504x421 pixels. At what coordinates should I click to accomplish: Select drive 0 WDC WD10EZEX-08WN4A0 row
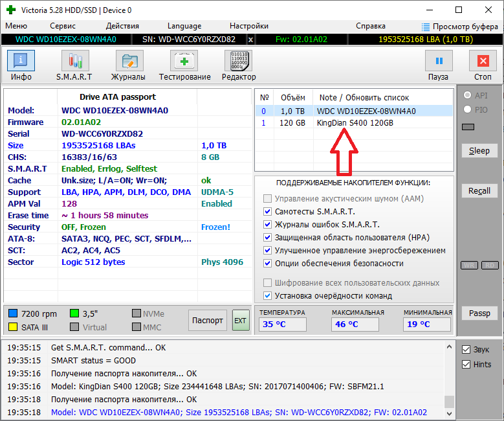(354, 111)
